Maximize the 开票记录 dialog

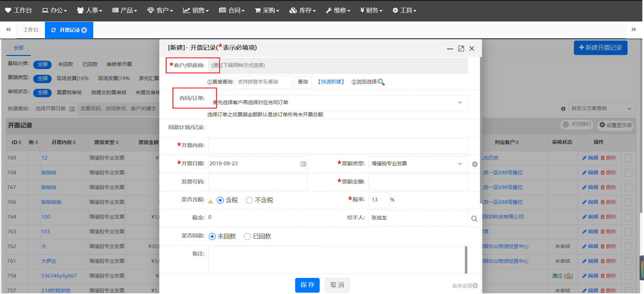click(x=461, y=49)
